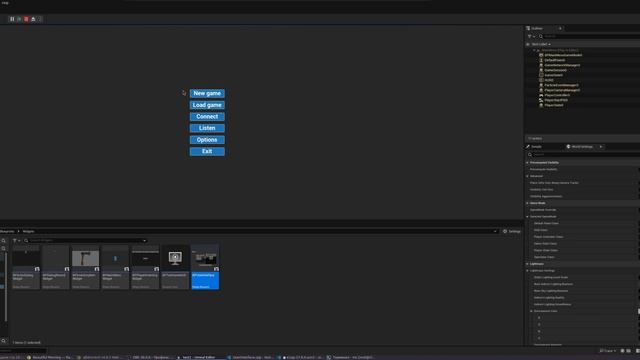This screenshot has width=640, height=360.
Task: Collapse the Game Mode section
Action: pyautogui.click(x=527, y=203)
